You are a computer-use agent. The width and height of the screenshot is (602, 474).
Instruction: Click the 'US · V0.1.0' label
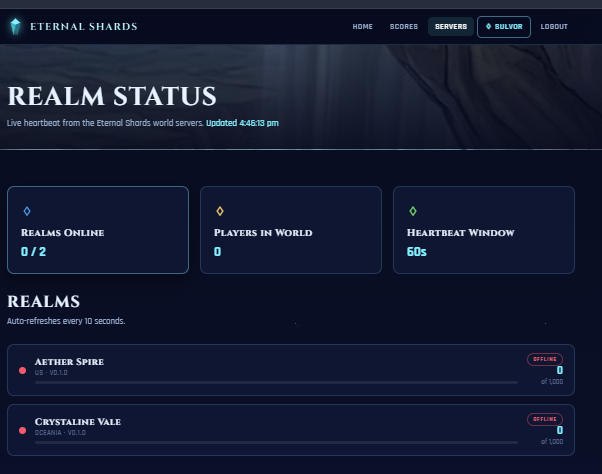(51, 373)
